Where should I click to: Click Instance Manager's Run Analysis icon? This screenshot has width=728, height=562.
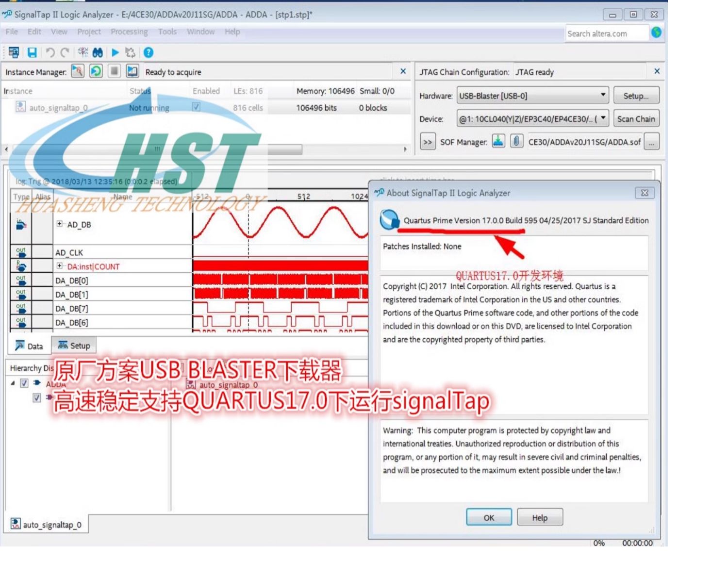tap(78, 71)
